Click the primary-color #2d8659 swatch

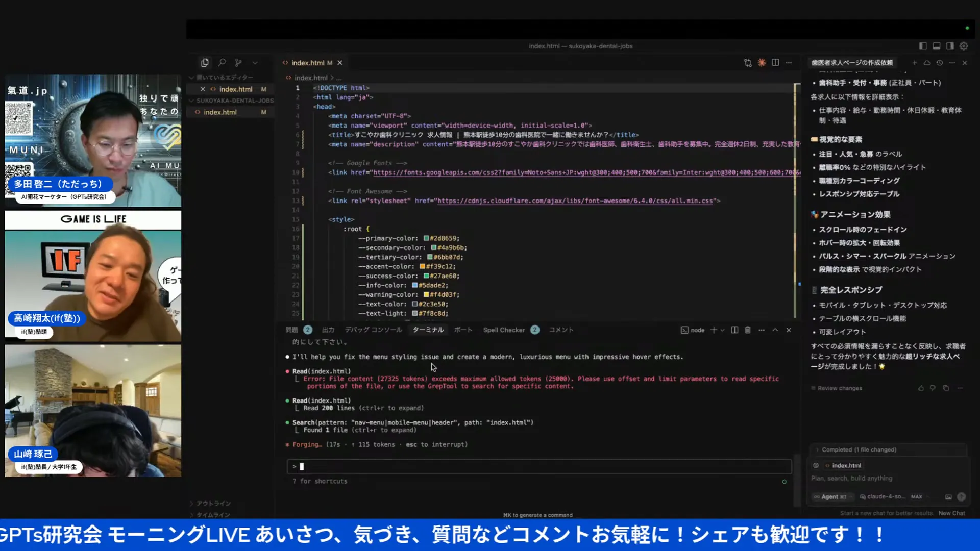[x=426, y=238]
